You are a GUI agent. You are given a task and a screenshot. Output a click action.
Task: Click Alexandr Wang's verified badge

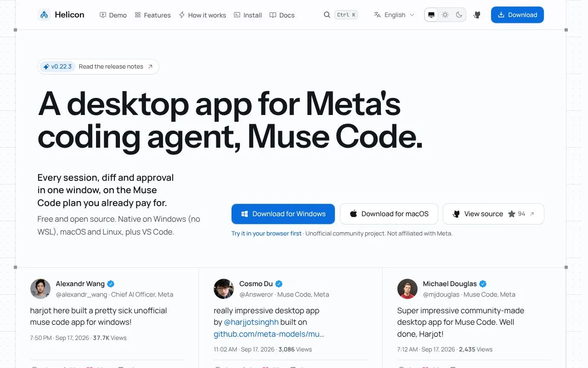[111, 284]
